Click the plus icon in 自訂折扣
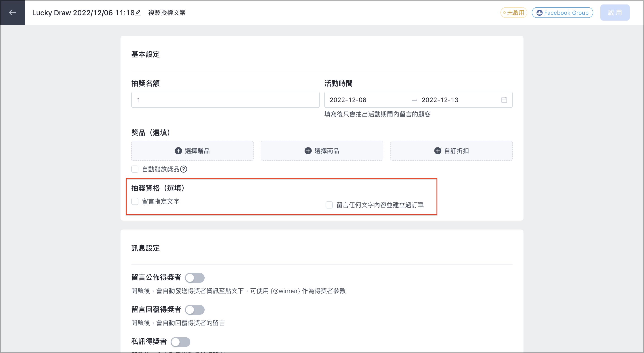This screenshot has height=353, width=644. (438, 151)
